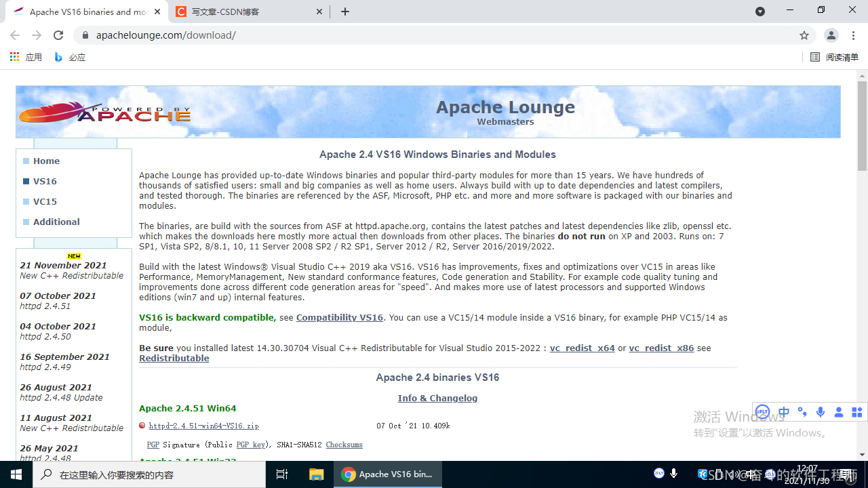Download vc_redist_x86 via its link

661,348
